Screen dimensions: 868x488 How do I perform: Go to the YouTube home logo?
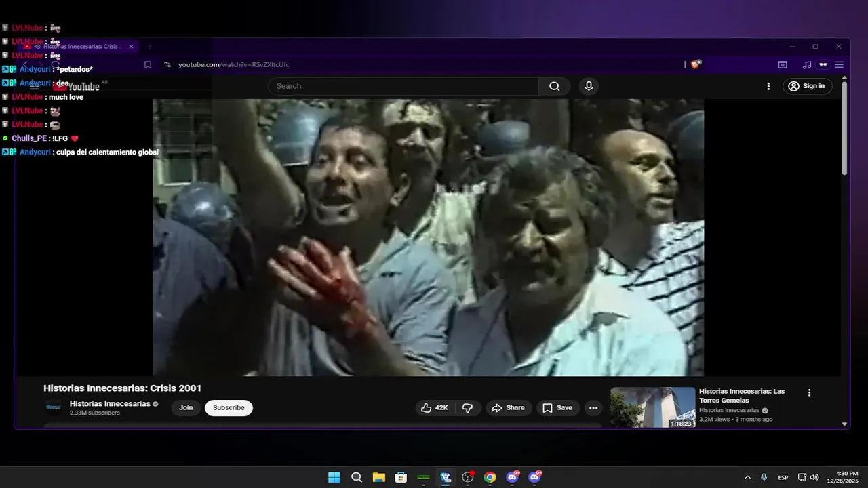click(x=77, y=86)
